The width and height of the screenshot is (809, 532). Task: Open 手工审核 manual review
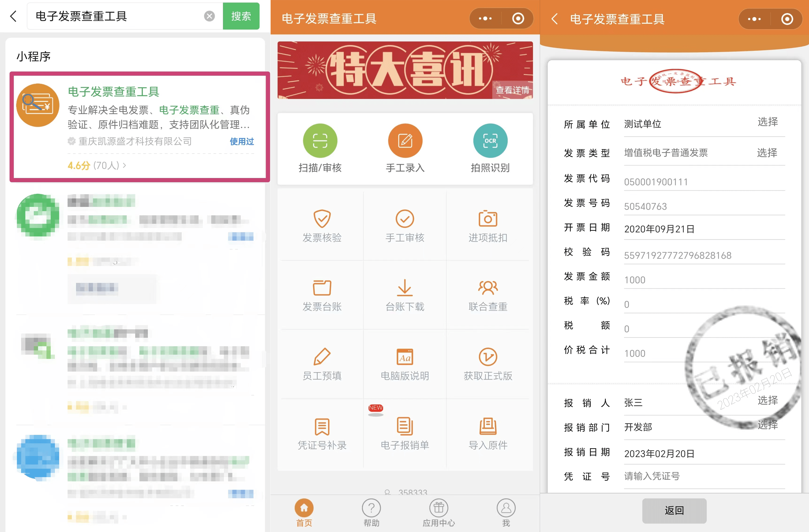pyautogui.click(x=405, y=226)
